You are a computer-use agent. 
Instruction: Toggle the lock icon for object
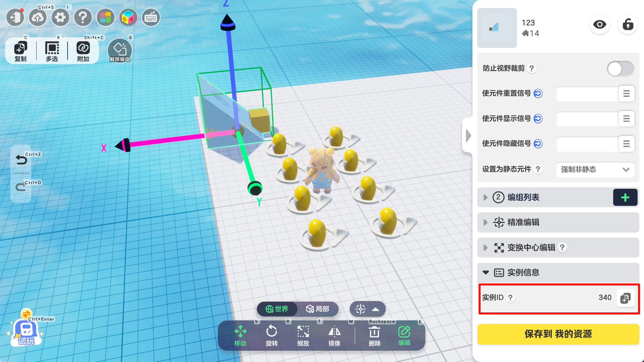(627, 25)
